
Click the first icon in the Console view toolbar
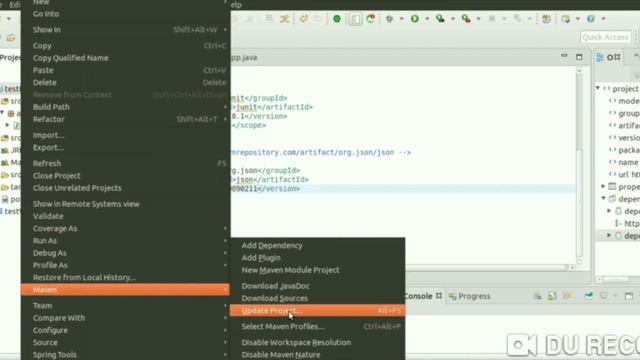click(x=537, y=296)
